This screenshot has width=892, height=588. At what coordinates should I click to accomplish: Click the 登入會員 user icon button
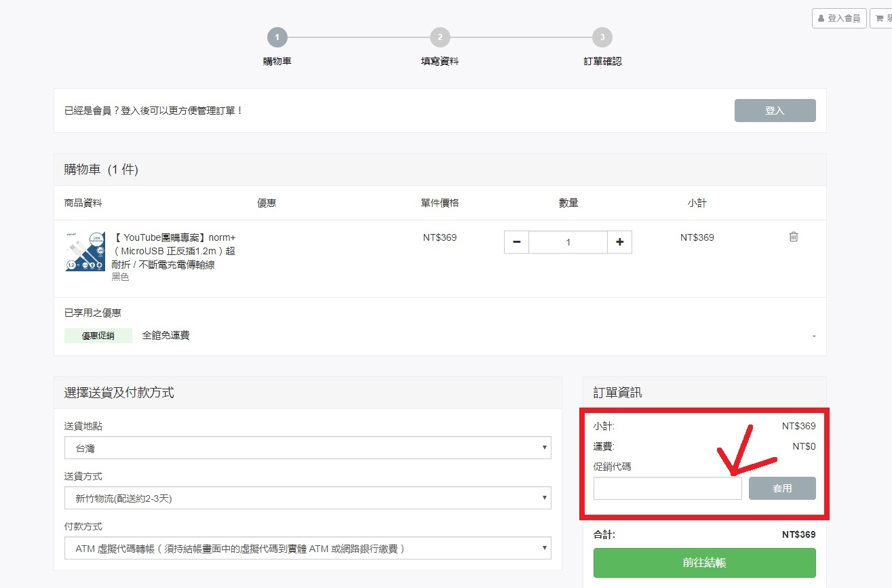click(839, 18)
